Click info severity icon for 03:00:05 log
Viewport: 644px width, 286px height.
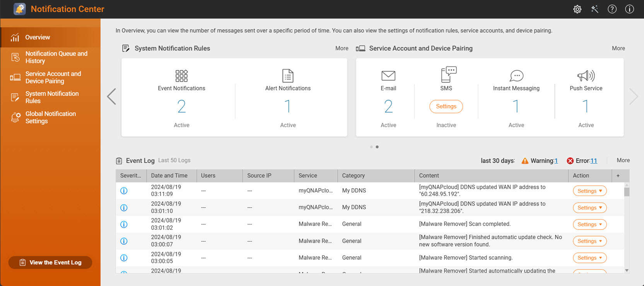124,258
